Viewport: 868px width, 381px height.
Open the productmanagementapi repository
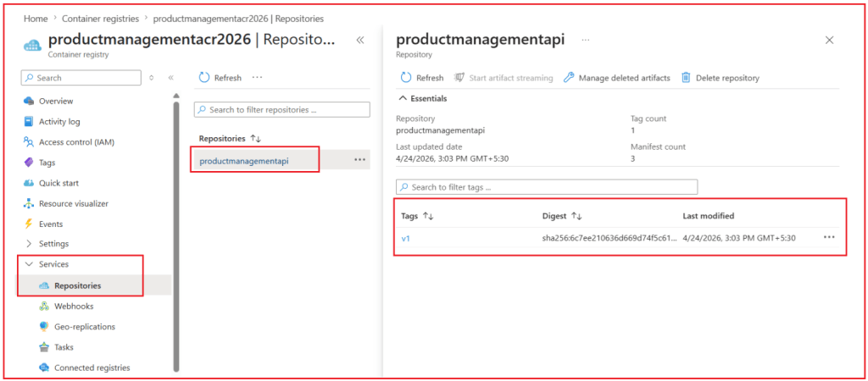coord(244,161)
